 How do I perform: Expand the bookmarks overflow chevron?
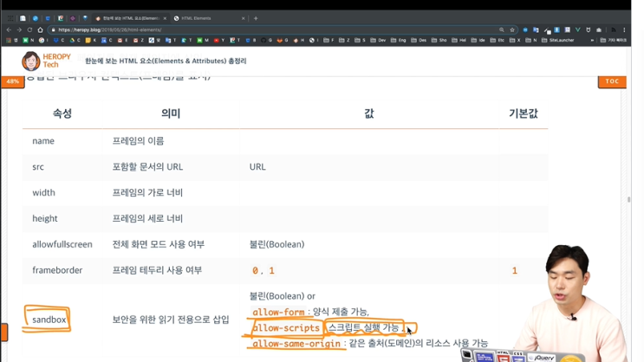592,40
